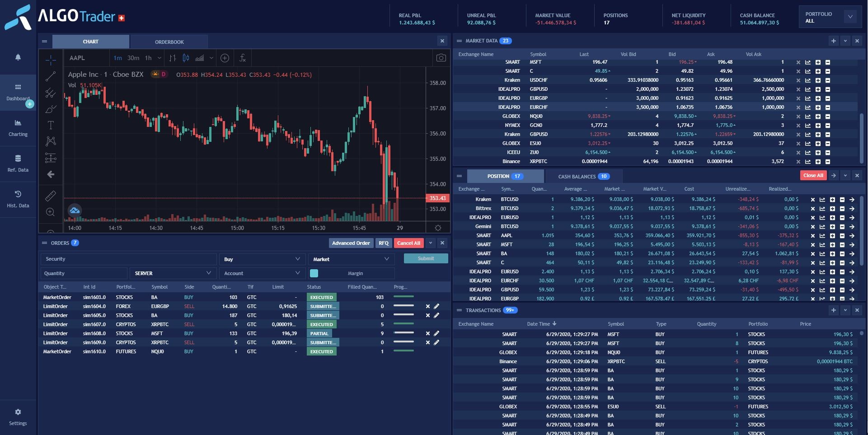Image resolution: width=868 pixels, height=435 pixels.
Task: Select candlestick chart style icon
Action: pos(186,58)
